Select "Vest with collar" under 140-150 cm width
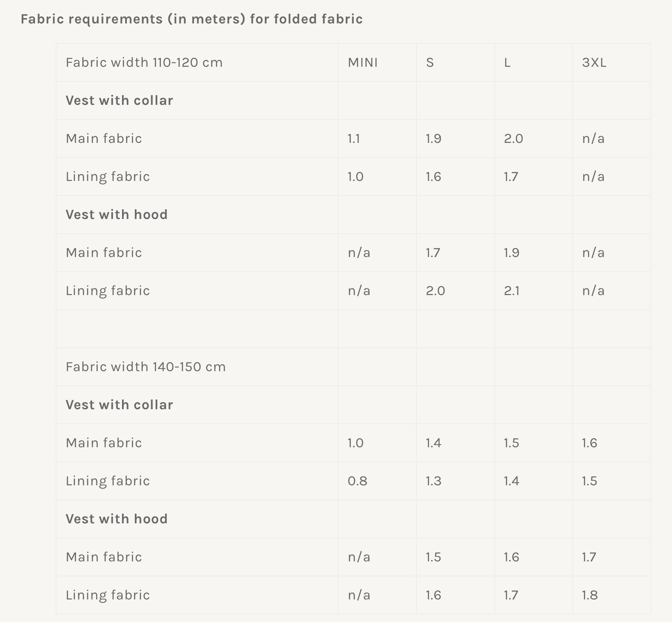Viewport: 672px width, 622px height. point(119,405)
